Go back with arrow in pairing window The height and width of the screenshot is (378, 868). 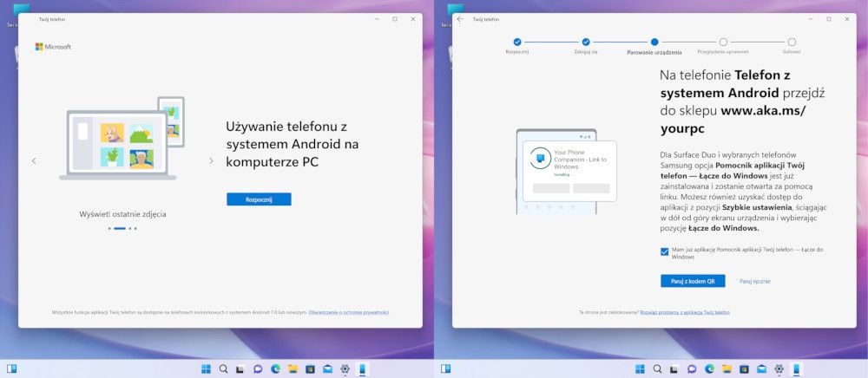(460, 19)
